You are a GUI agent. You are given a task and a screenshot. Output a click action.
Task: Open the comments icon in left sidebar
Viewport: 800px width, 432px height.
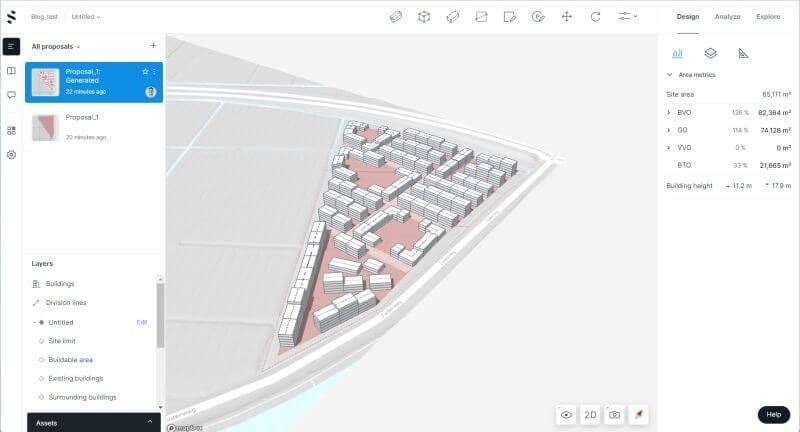[x=11, y=95]
